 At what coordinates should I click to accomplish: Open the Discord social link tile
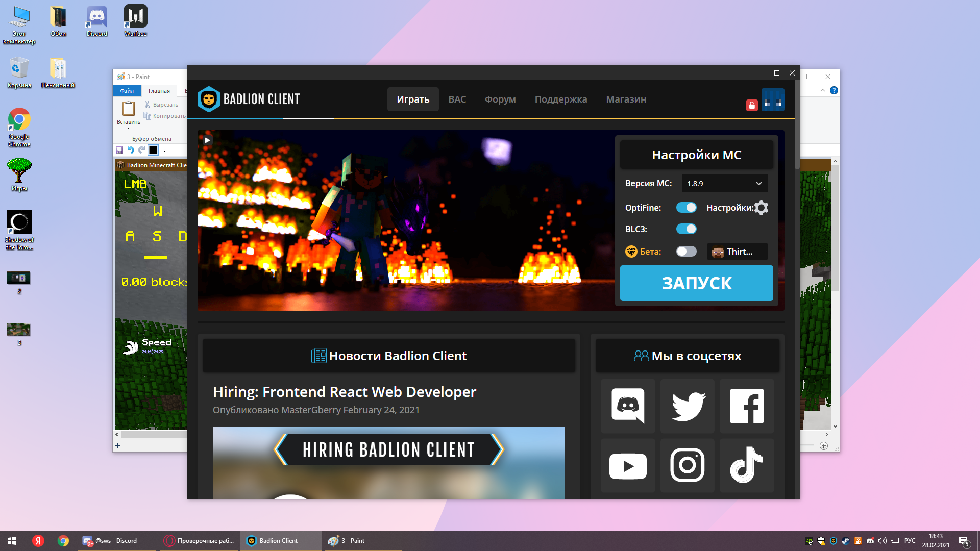[x=628, y=406]
